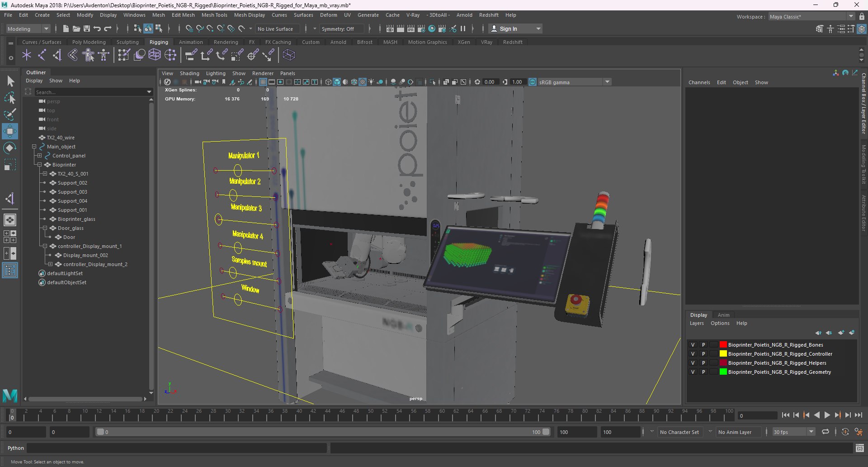Toggle visibility of Rigged_Helpers layer

tap(693, 363)
